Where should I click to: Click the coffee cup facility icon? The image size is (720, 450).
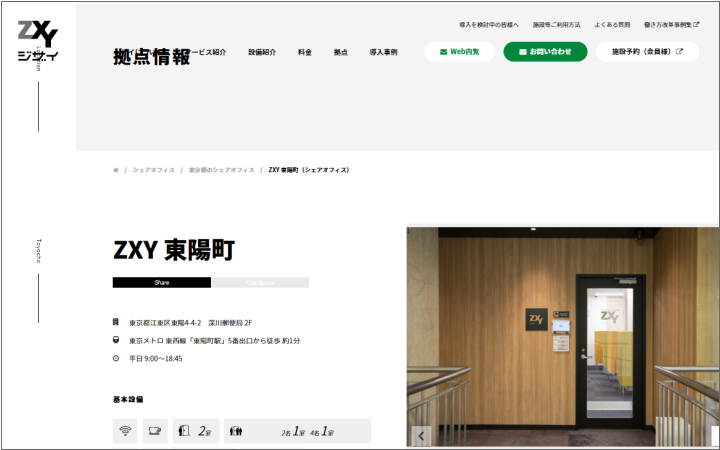(155, 431)
